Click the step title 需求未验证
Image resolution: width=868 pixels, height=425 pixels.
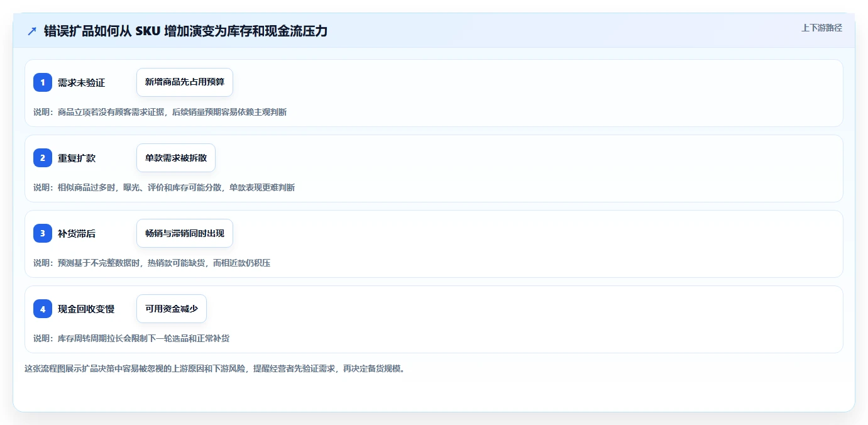pyautogui.click(x=81, y=82)
